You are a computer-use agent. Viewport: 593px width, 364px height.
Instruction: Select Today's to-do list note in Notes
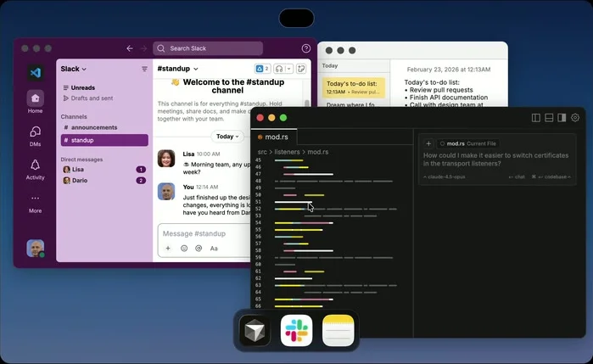point(354,87)
